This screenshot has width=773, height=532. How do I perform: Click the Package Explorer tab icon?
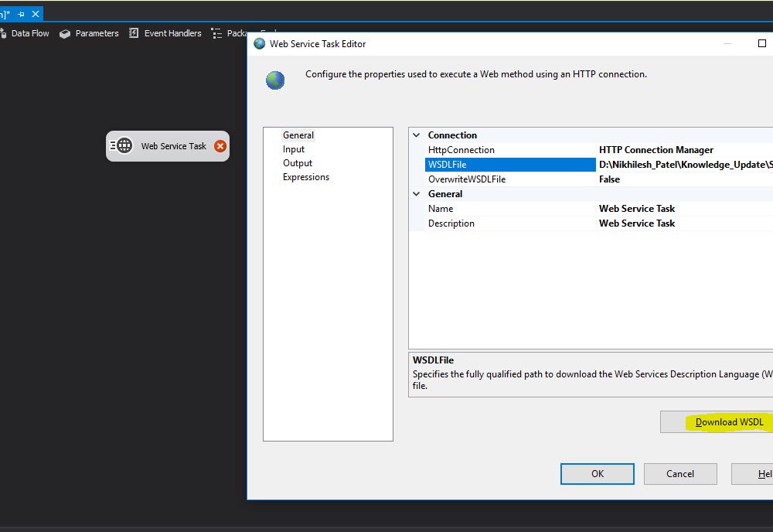216,33
